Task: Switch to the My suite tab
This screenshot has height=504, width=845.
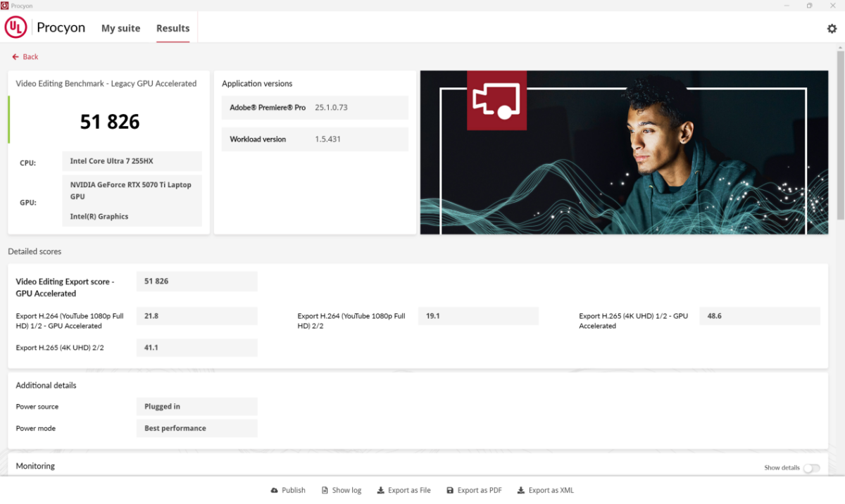Action: pyautogui.click(x=120, y=28)
